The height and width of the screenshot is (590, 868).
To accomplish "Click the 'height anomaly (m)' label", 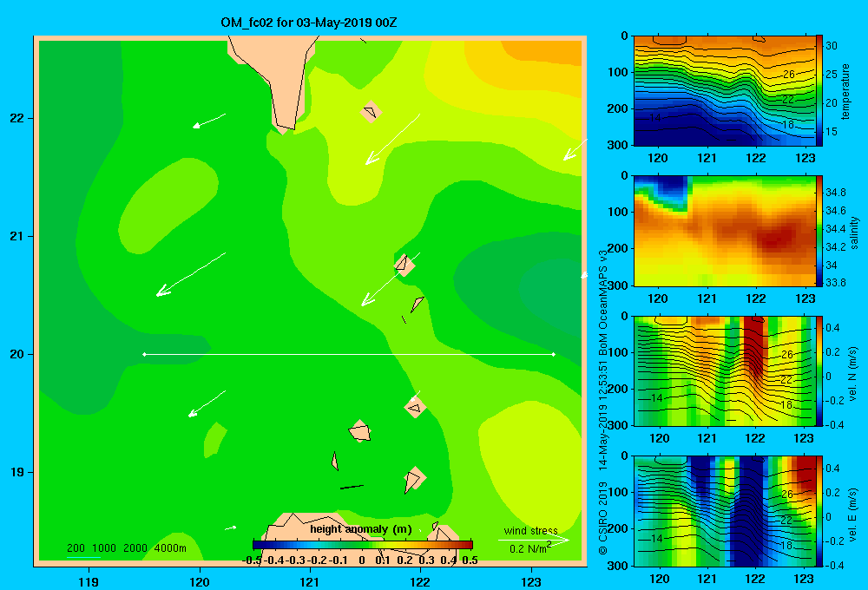I will (x=361, y=529).
